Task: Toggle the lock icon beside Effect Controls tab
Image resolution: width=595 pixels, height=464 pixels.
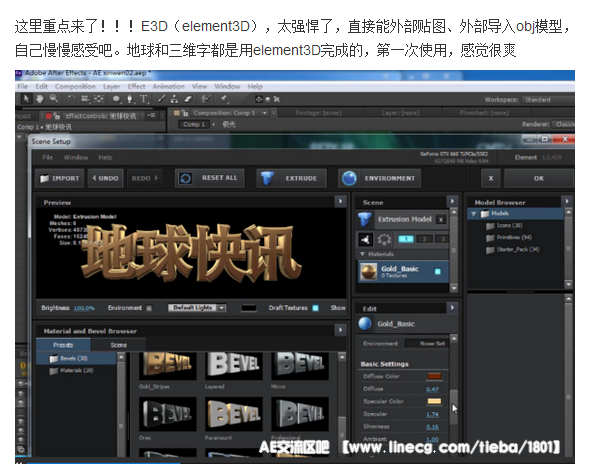Action: (x=57, y=115)
